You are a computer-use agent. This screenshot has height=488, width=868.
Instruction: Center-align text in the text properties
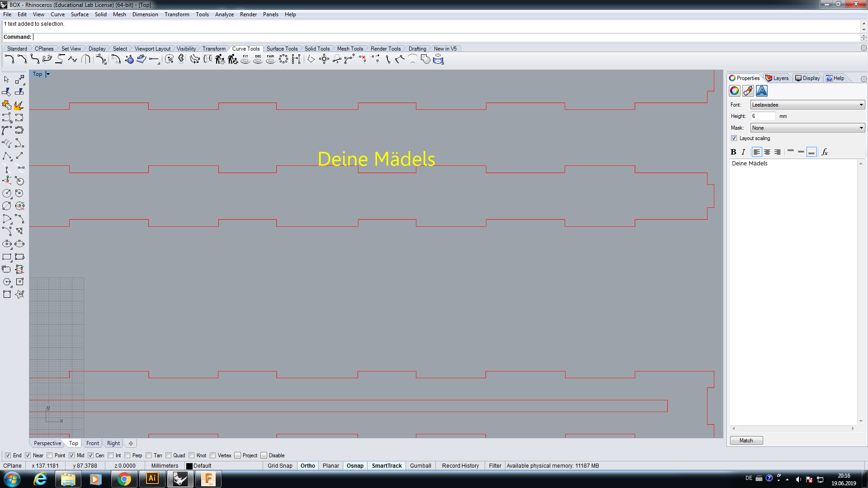click(x=767, y=152)
